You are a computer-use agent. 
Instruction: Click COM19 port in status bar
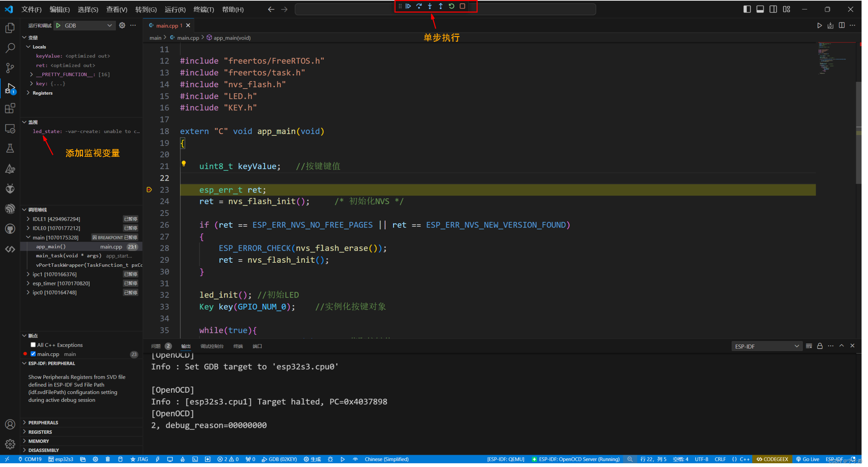[30, 460]
